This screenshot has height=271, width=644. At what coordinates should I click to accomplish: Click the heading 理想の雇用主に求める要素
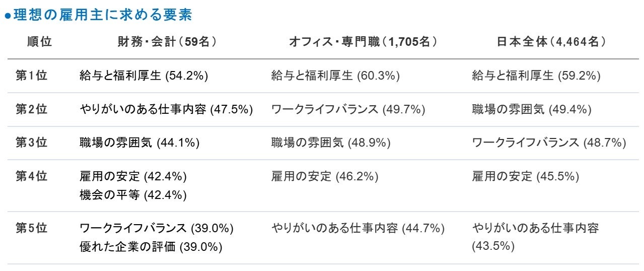tap(102, 15)
